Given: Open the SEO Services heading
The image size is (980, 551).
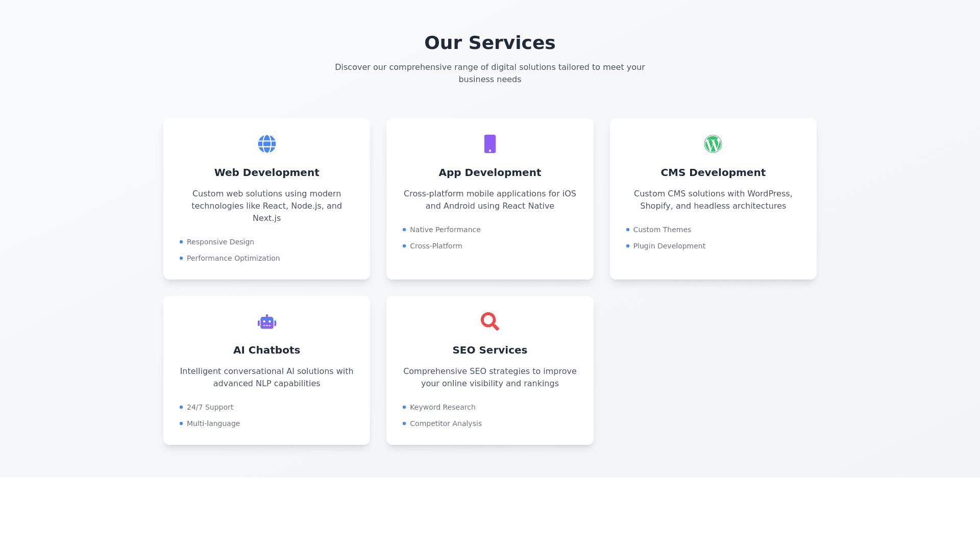Looking at the screenshot, I should coord(489,350).
